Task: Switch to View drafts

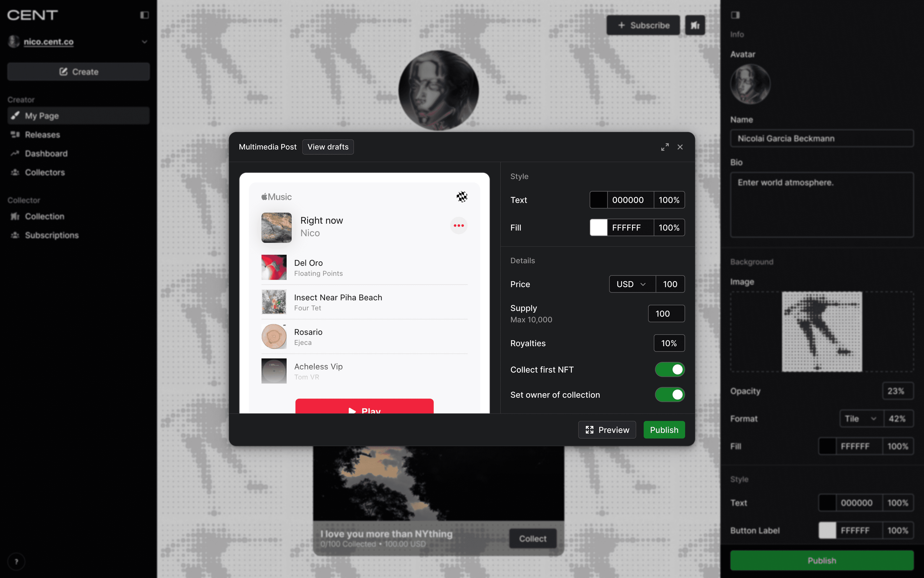Action: pyautogui.click(x=328, y=147)
